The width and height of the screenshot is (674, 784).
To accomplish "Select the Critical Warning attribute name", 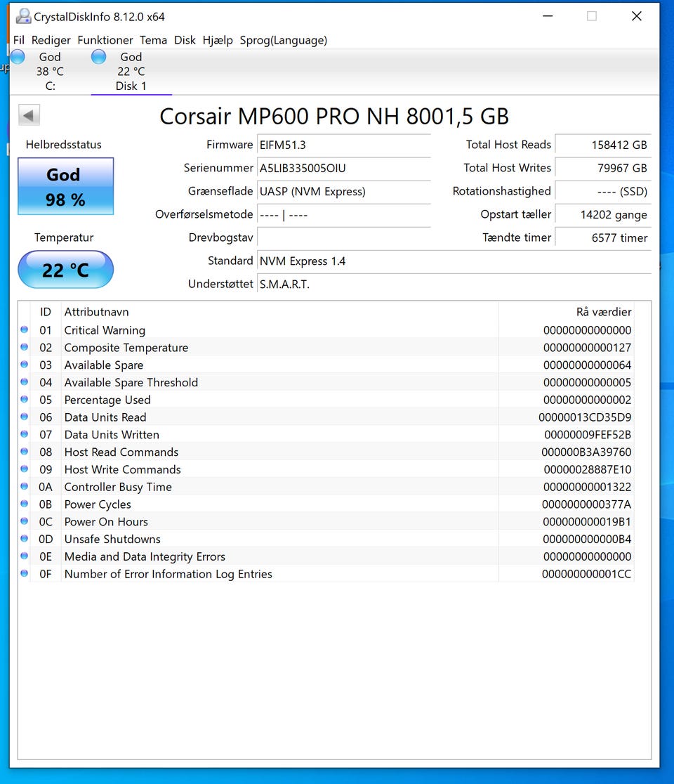I will pos(105,330).
